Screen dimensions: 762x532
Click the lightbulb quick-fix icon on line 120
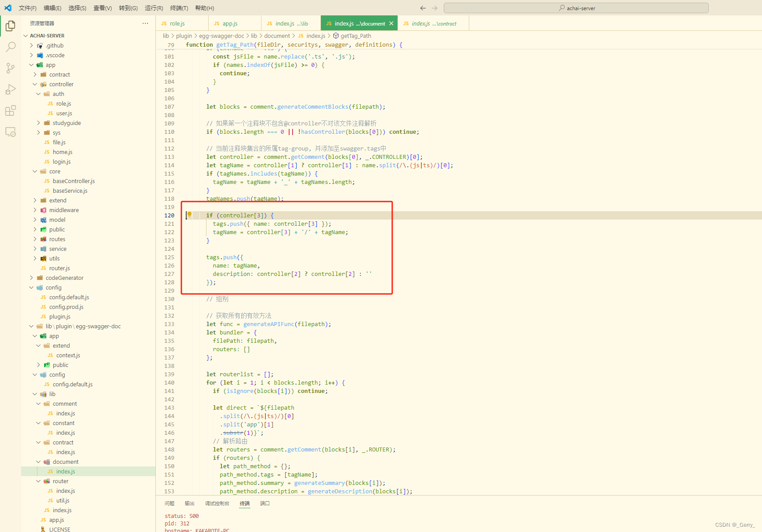pos(189,215)
